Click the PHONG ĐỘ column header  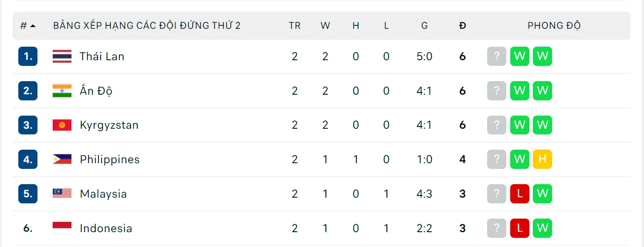pos(554,26)
